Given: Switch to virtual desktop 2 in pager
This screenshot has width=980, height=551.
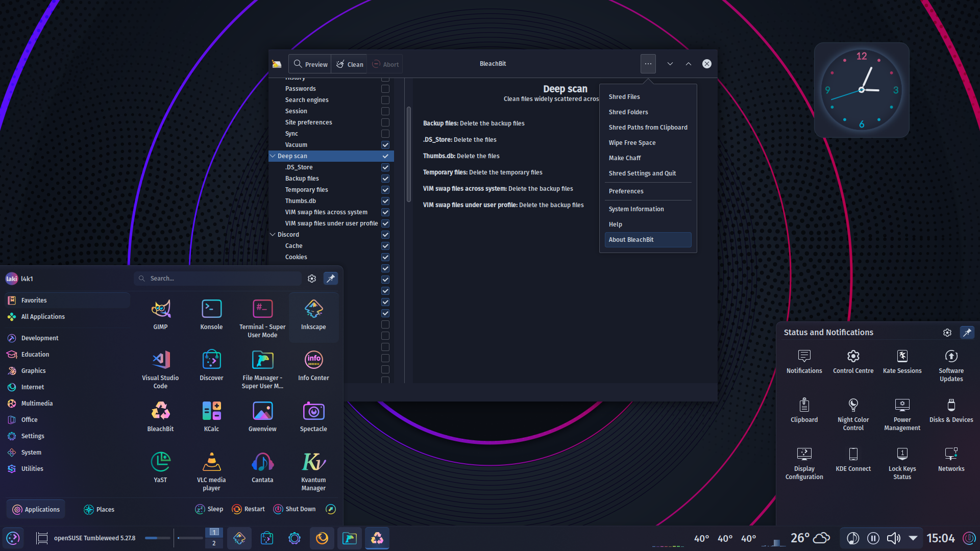Looking at the screenshot, I should click(214, 543).
